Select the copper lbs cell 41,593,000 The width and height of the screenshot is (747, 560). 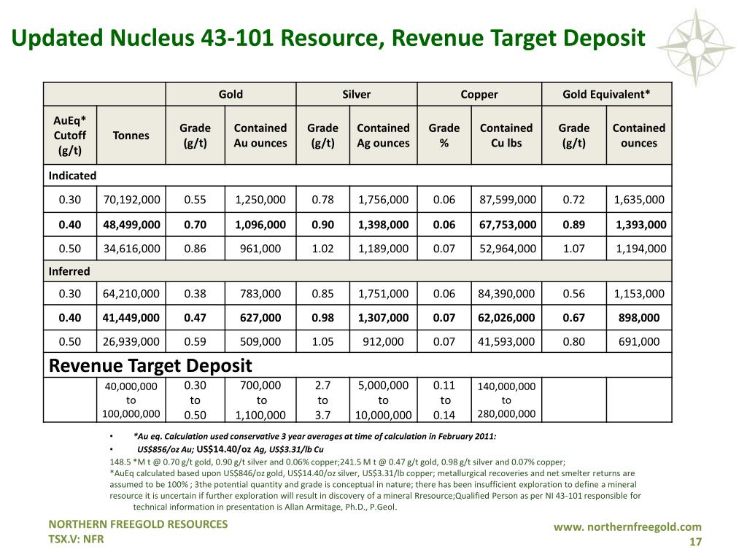pos(506,341)
